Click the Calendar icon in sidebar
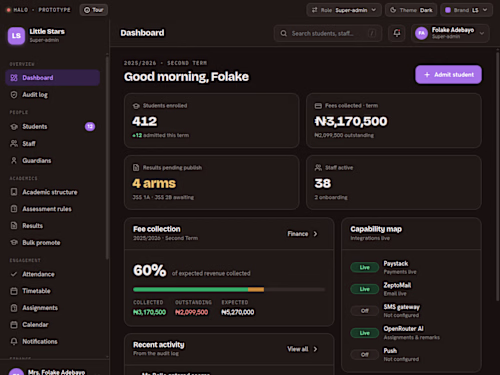Image resolution: width=500 pixels, height=375 pixels. pyautogui.click(x=14, y=325)
